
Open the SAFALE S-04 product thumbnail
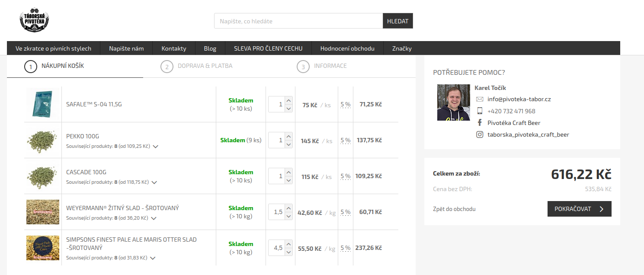(42, 104)
